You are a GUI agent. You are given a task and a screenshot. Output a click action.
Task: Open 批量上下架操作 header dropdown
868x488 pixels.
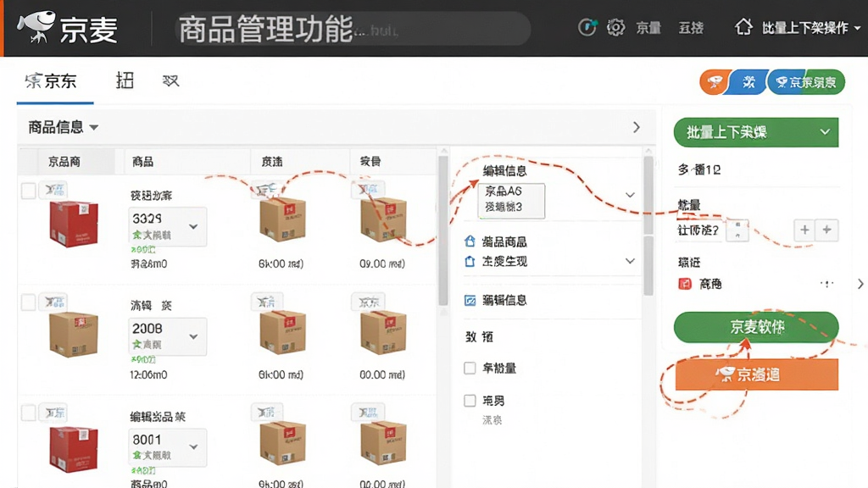(810, 28)
